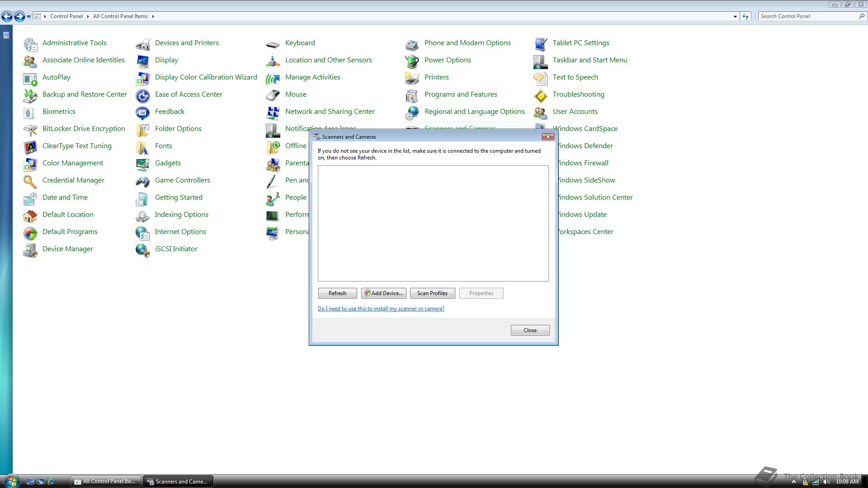This screenshot has height=488, width=868.
Task: Click the BitLocker Drive Encryption icon
Action: pyautogui.click(x=30, y=130)
